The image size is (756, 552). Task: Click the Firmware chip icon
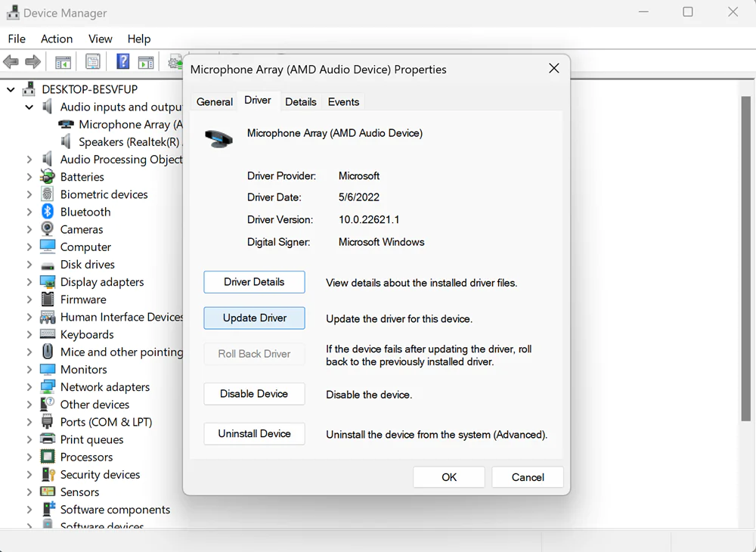point(47,299)
